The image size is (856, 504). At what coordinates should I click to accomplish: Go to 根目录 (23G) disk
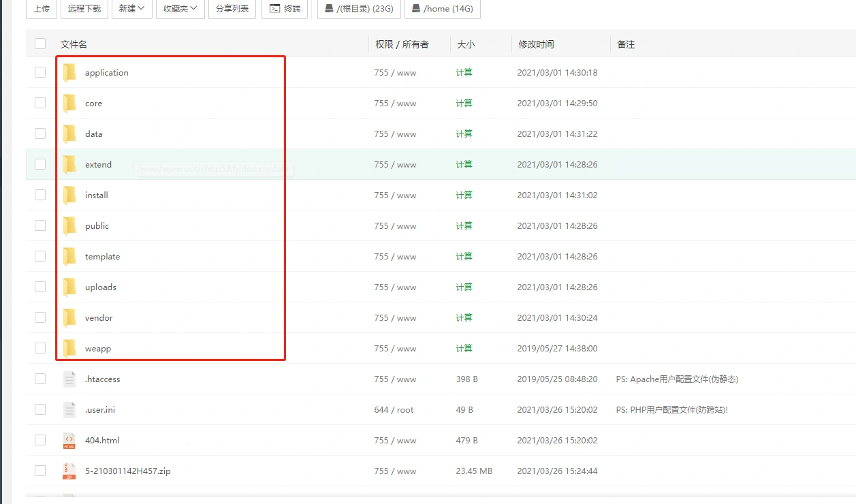(359, 8)
